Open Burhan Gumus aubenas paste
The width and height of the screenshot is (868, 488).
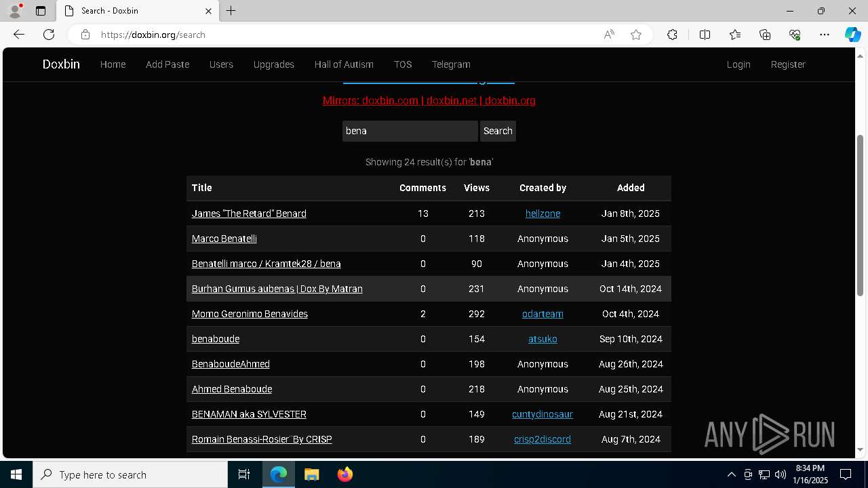[277, 289]
